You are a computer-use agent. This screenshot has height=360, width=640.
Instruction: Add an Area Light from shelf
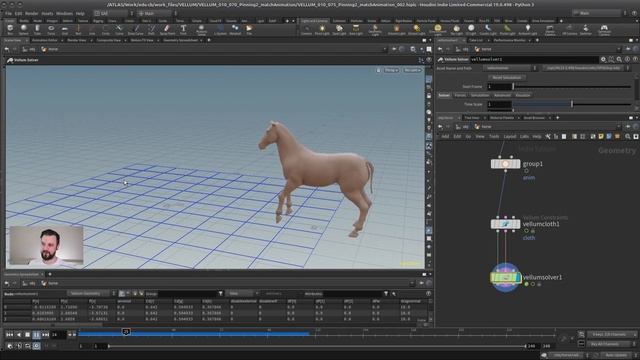tap(356, 29)
